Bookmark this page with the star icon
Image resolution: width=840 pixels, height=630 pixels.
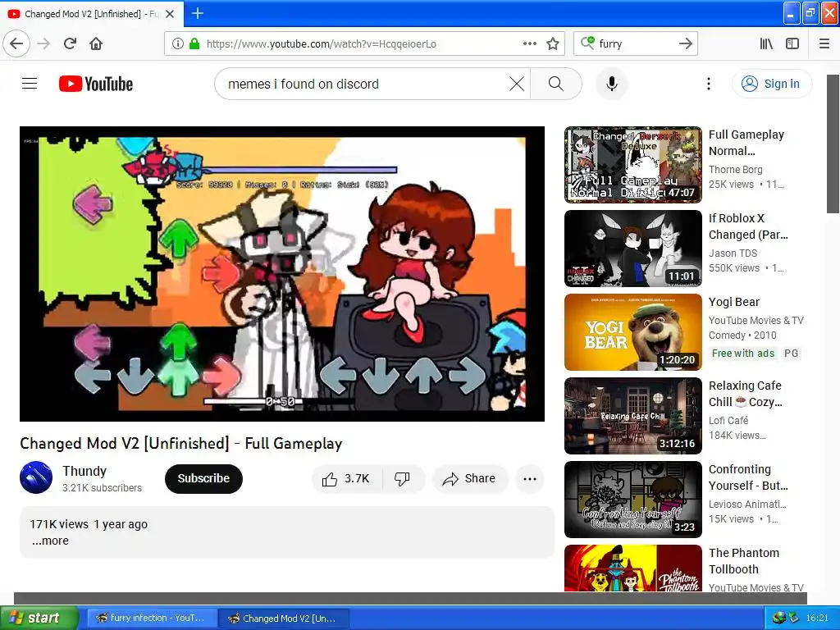(x=553, y=43)
